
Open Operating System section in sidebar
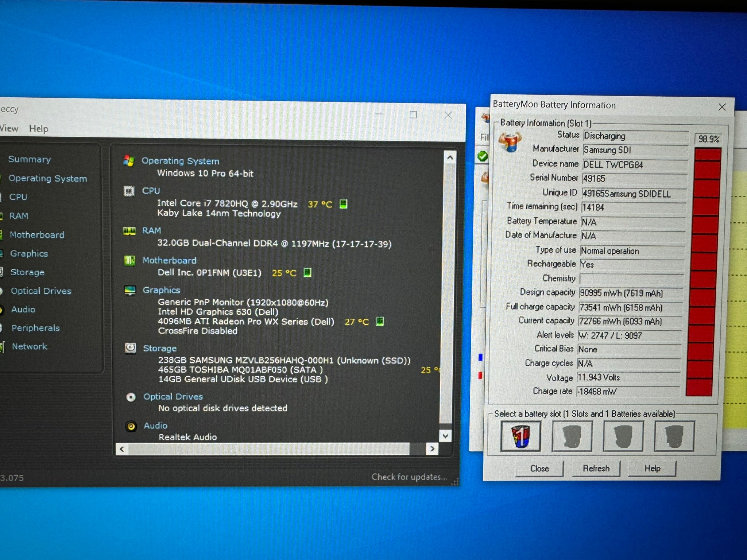(x=48, y=178)
